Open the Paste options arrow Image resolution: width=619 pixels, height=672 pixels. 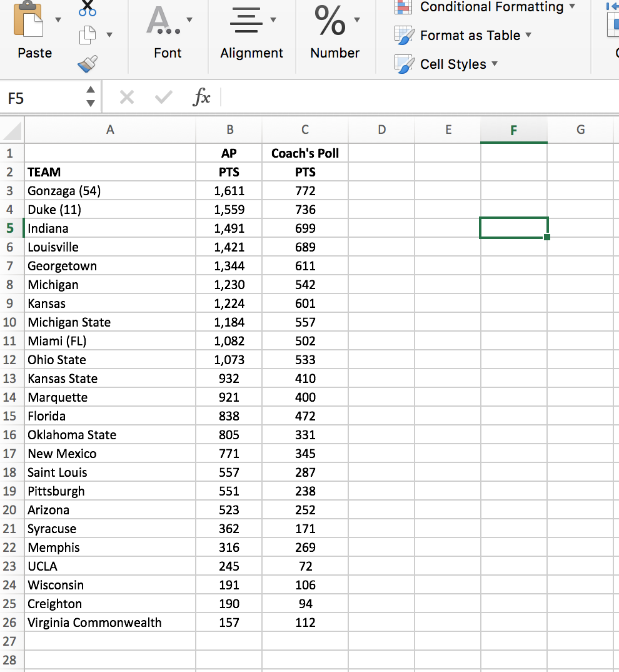tap(58, 20)
